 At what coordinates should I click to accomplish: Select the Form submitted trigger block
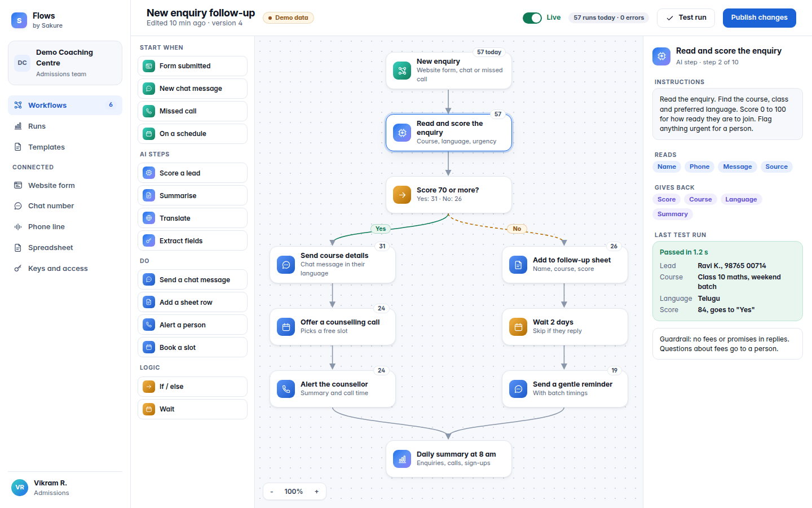coord(192,66)
